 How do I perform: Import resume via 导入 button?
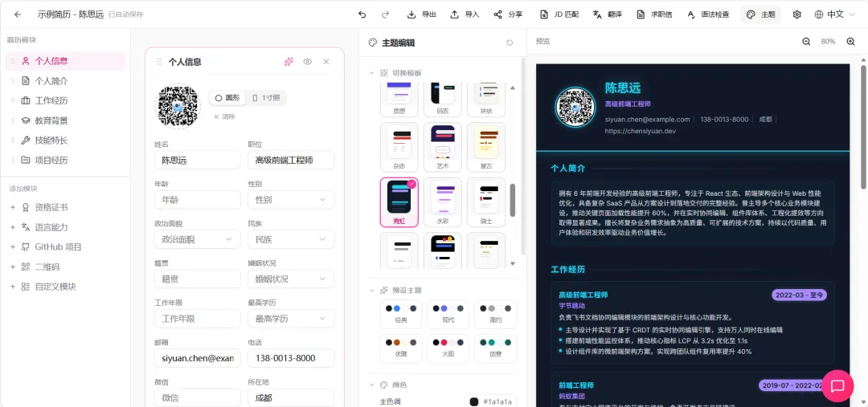[465, 14]
